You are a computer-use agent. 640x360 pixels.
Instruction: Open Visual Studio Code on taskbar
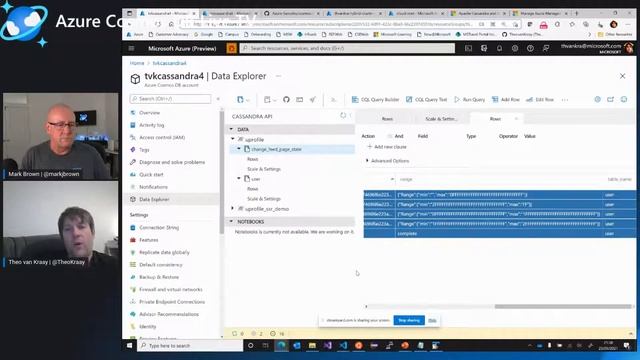tap(343, 346)
